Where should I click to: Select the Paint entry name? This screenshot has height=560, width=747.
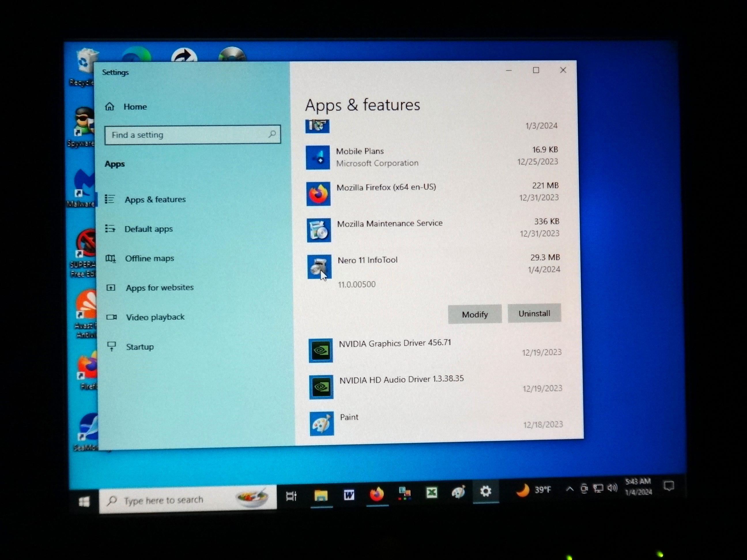point(349,417)
